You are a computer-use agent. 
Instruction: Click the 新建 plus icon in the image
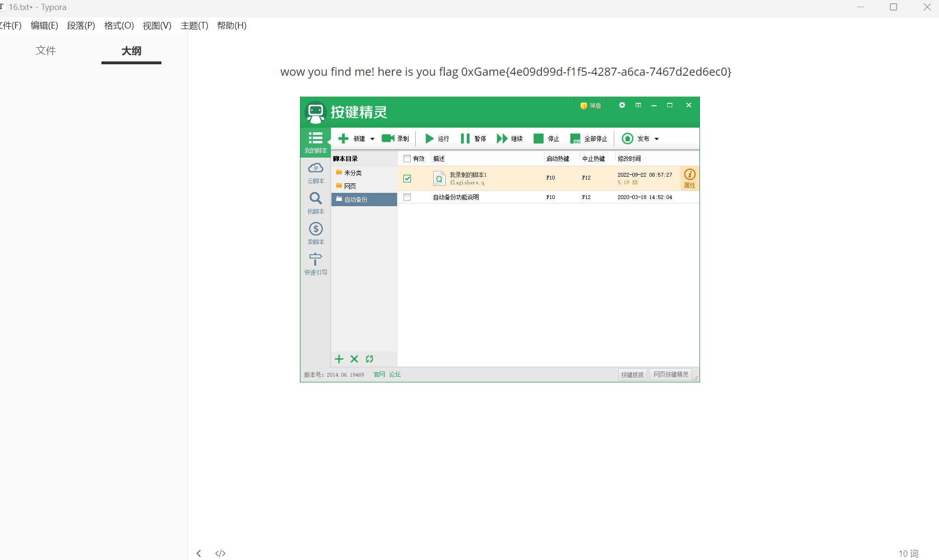[x=343, y=139]
